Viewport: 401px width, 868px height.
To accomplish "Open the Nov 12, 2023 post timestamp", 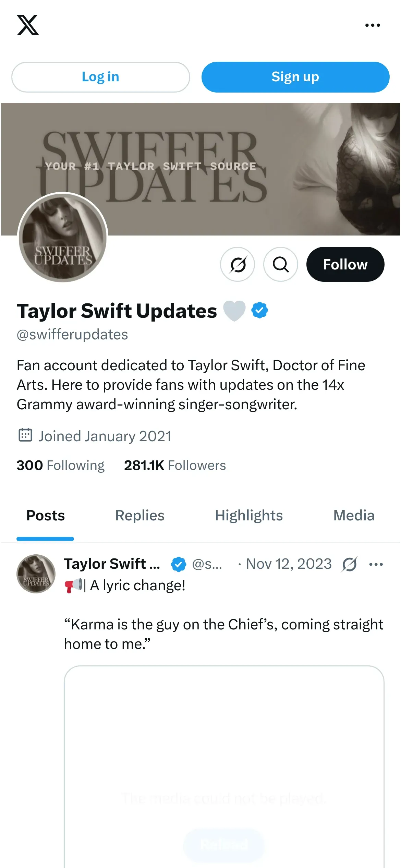I will [289, 564].
